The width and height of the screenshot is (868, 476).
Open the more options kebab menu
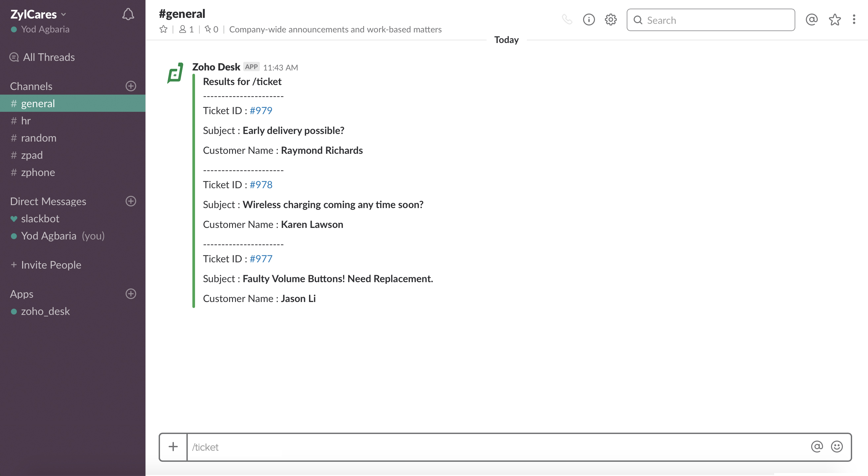854,20
